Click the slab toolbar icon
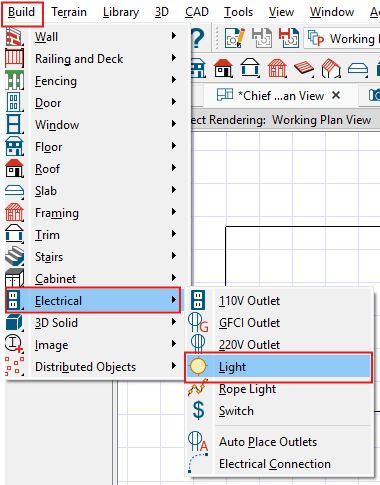Viewport: 380px width, 485px height. pos(358,69)
